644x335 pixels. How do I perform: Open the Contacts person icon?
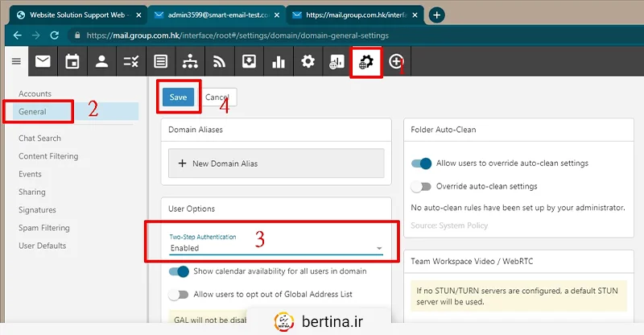[x=101, y=61]
